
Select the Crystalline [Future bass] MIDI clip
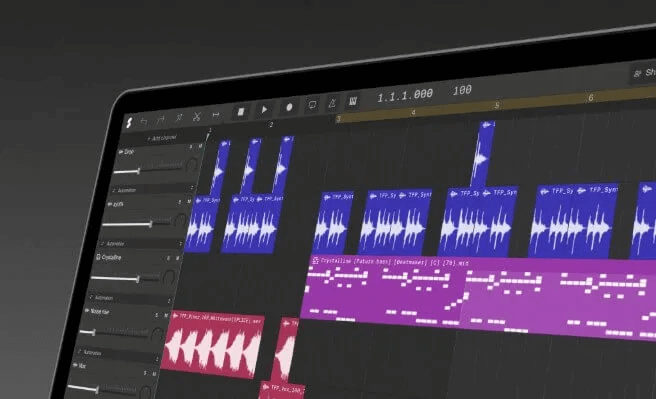477,297
